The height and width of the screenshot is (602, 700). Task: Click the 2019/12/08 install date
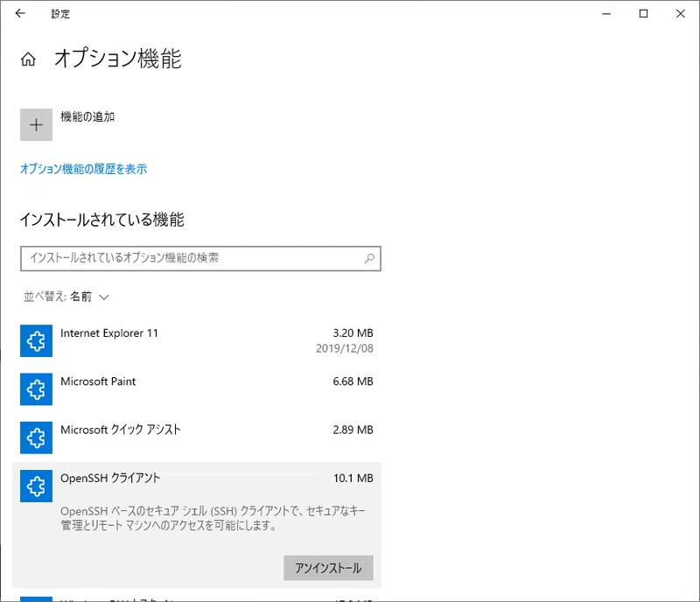(x=345, y=348)
